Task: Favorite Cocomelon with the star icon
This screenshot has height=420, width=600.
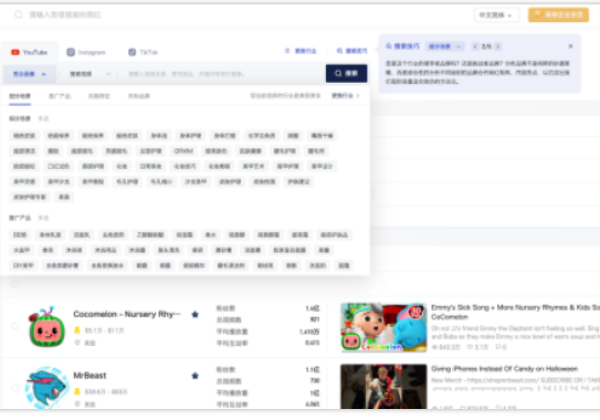Action: 195,314
